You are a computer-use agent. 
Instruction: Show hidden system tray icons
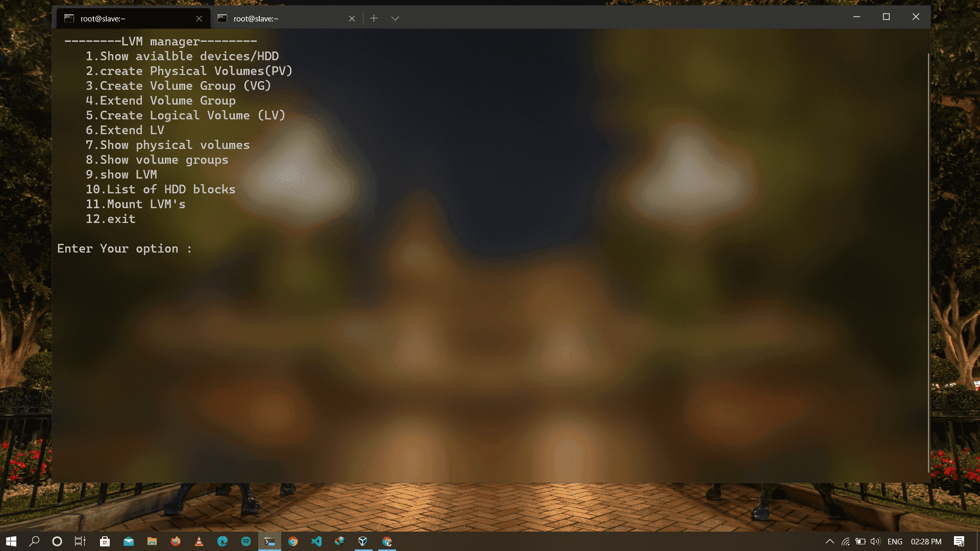pos(829,541)
